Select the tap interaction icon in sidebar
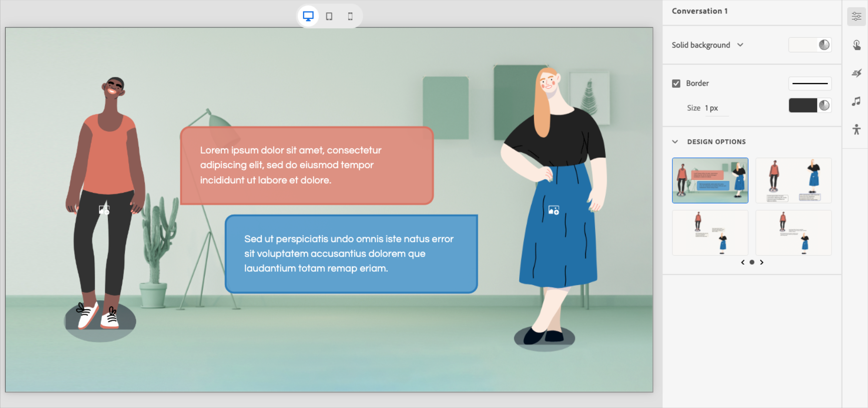 pyautogui.click(x=856, y=45)
